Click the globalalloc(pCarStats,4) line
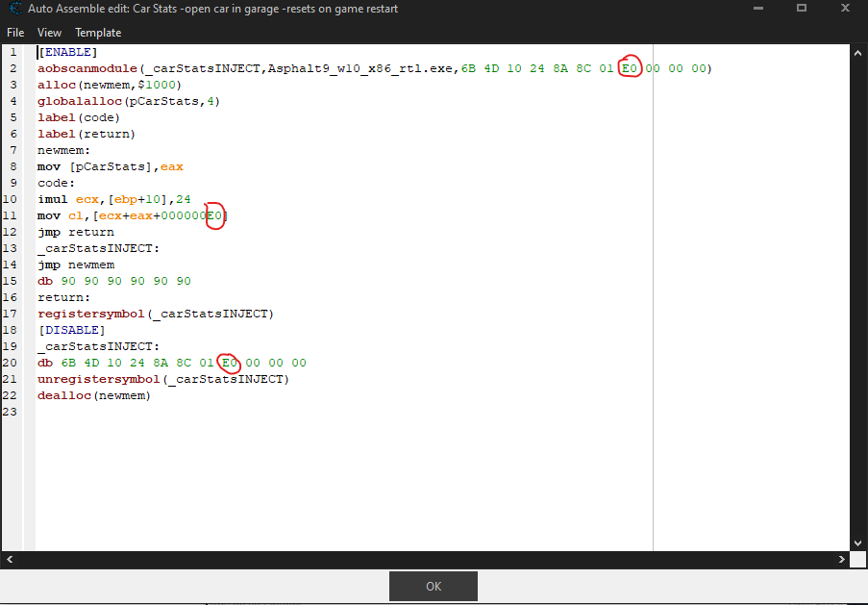 [x=129, y=101]
